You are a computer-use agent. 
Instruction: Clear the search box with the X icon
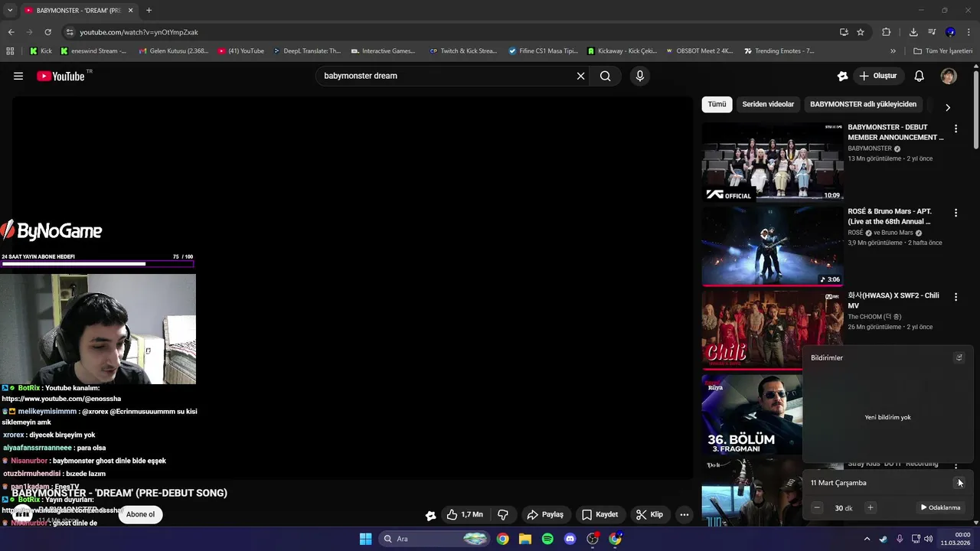(580, 76)
